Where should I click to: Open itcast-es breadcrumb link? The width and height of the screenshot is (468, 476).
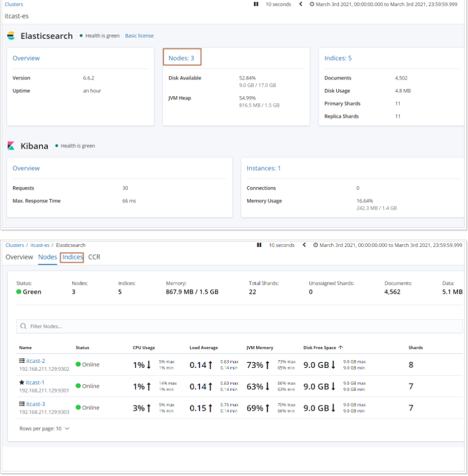coord(40,245)
